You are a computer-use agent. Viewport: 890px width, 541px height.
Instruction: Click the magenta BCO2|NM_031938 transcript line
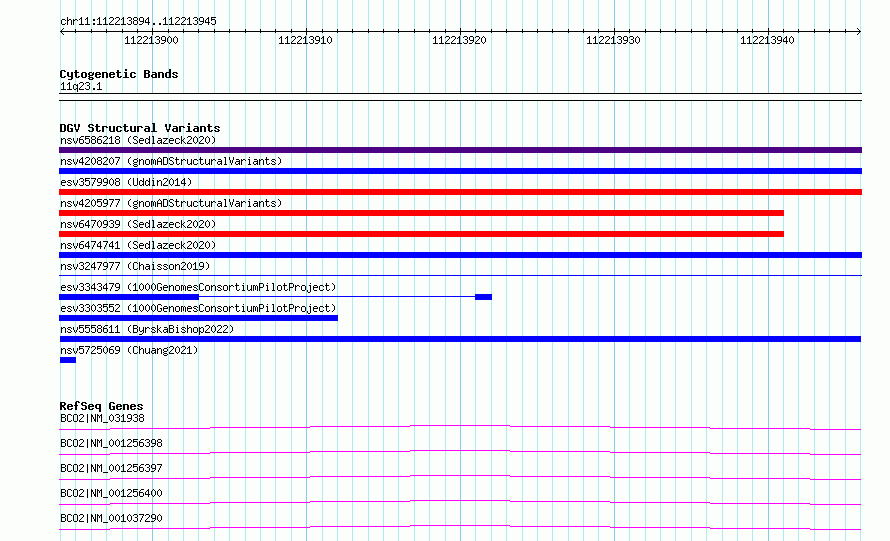460,427
